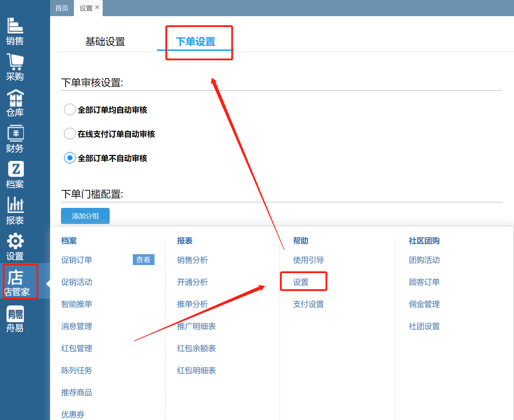This screenshot has width=514, height=420.
Task: Click the 下单门槛配置 section title
Action: tap(92, 194)
